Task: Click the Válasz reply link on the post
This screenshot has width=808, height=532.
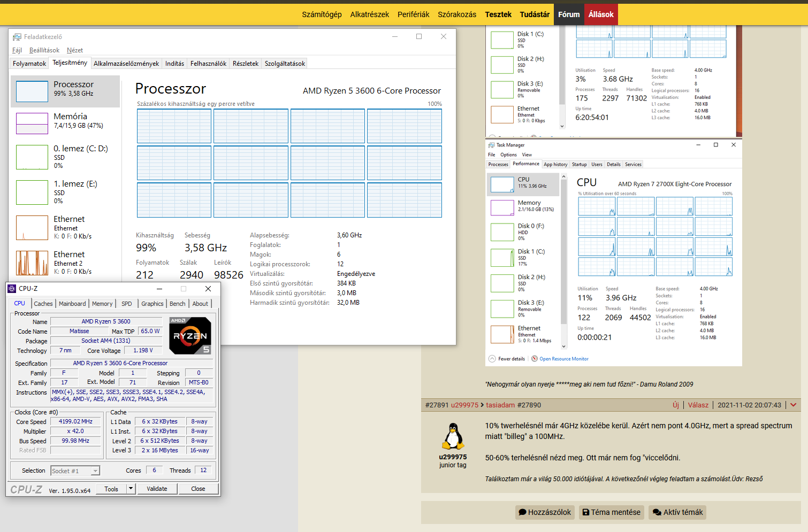Action: (x=698, y=405)
